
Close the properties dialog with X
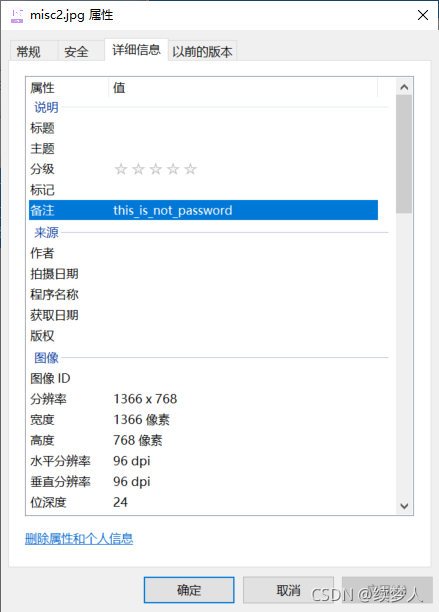pyautogui.click(x=423, y=15)
